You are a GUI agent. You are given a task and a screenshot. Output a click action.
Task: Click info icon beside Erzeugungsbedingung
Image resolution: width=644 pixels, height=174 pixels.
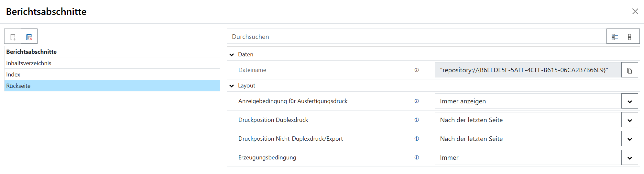(417, 157)
